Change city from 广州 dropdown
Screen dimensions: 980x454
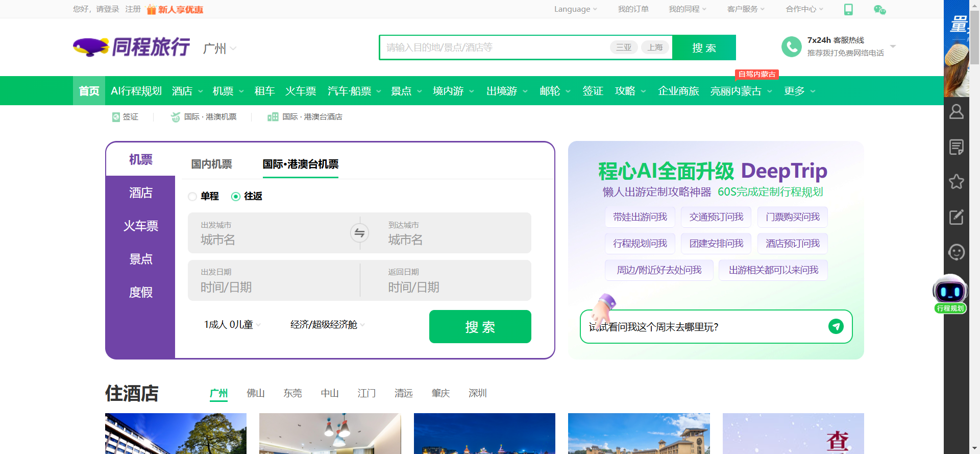pyautogui.click(x=219, y=49)
